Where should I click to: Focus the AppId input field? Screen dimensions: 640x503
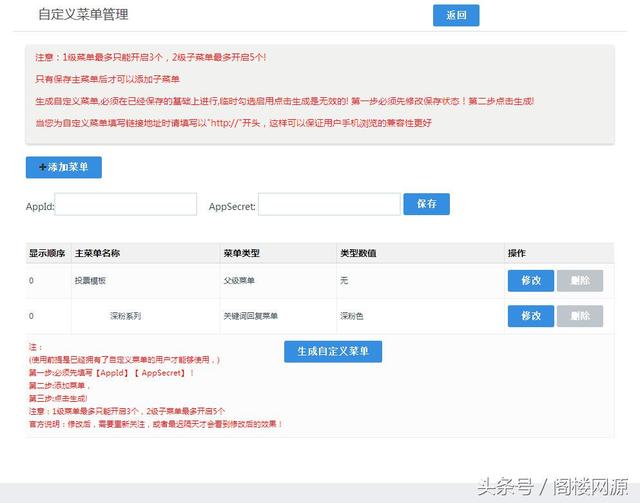click(x=126, y=204)
